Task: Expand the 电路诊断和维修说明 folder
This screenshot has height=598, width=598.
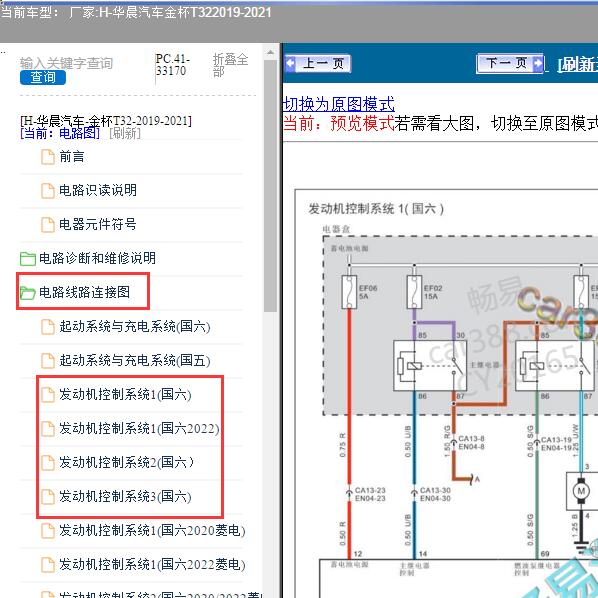Action: click(97, 258)
